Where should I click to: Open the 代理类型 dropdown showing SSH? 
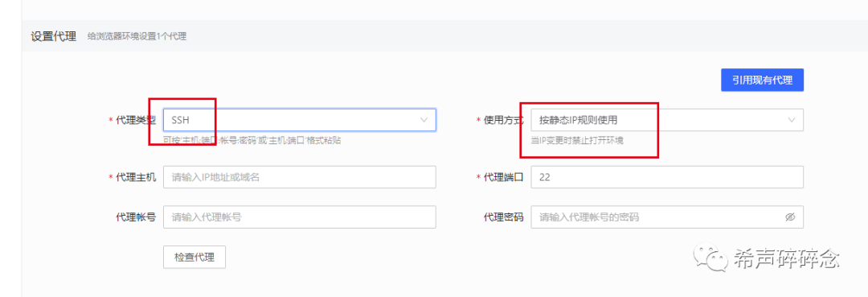[x=300, y=120]
